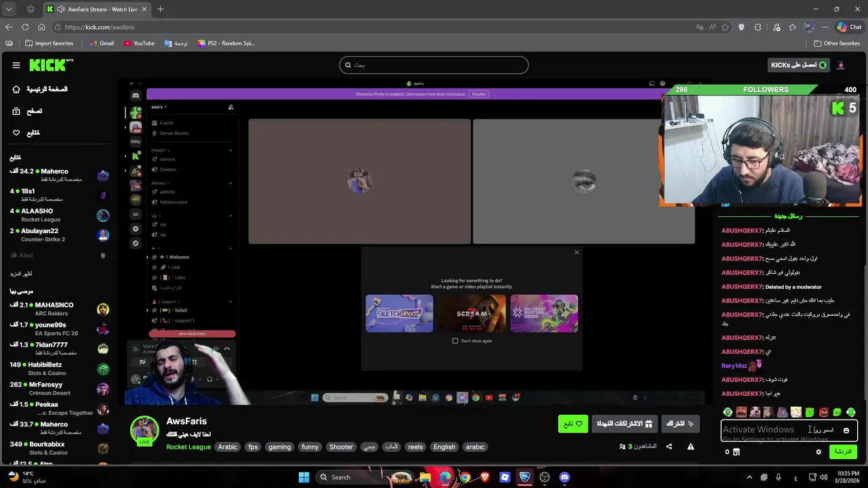
Task: Select the gaming stream tag
Action: [279, 447]
